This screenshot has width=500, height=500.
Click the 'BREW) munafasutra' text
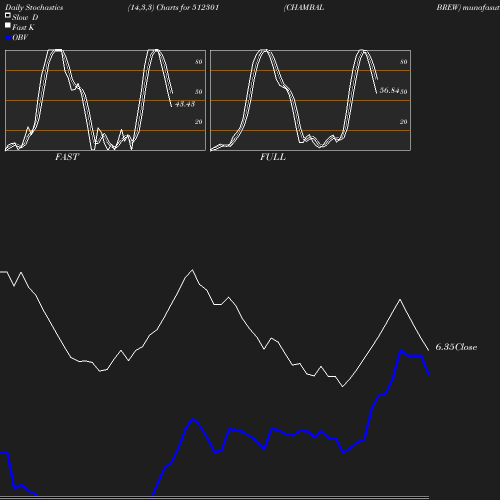[468, 7]
